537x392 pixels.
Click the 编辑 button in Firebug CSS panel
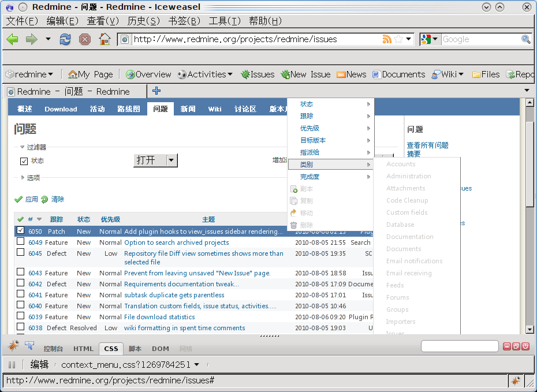click(x=39, y=365)
